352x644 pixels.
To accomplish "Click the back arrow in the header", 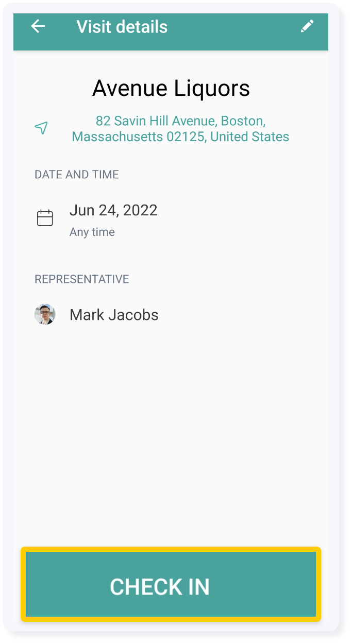I will [37, 26].
